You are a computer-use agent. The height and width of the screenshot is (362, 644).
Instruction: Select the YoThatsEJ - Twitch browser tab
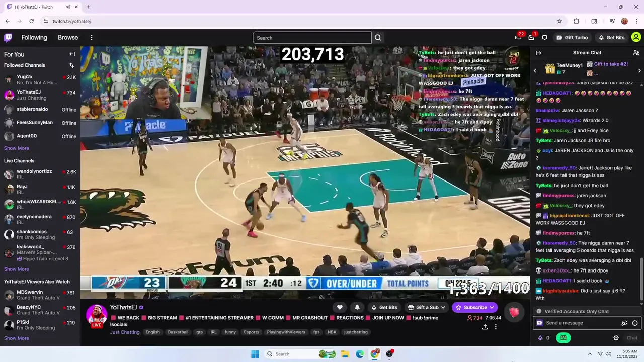click(x=43, y=7)
